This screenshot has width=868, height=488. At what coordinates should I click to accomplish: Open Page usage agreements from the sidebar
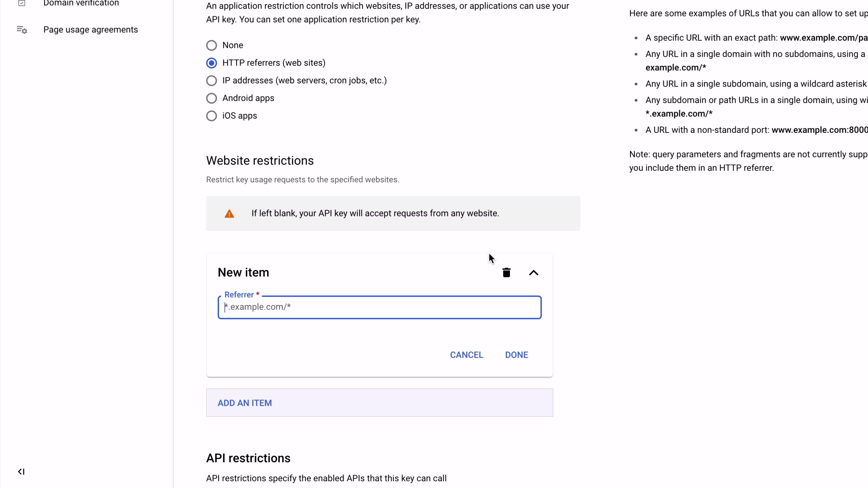(x=91, y=30)
